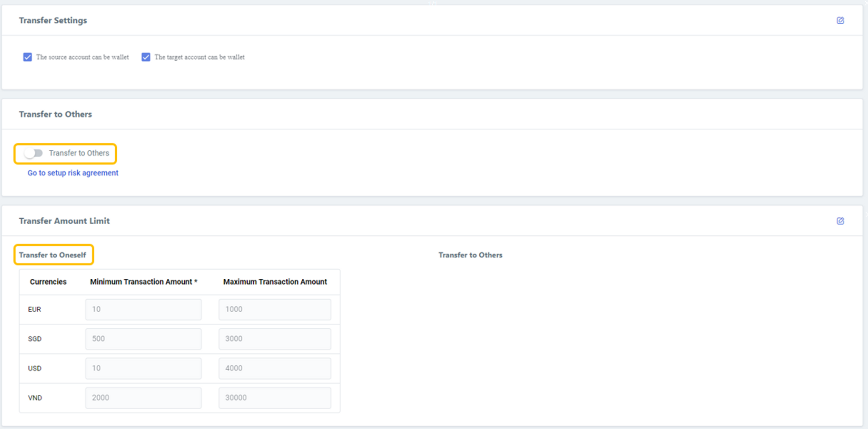The height and width of the screenshot is (429, 868).
Task: Select the Transfer to Oneself limit heading
Action: pyautogui.click(x=52, y=255)
